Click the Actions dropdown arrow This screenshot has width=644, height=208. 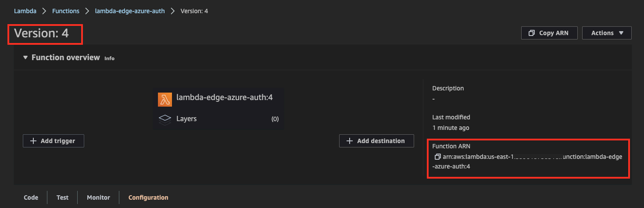click(621, 33)
